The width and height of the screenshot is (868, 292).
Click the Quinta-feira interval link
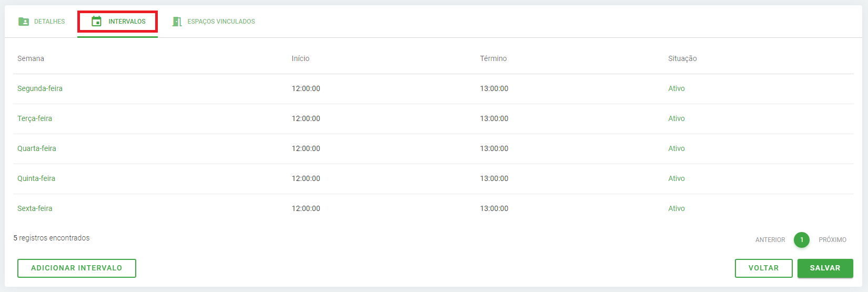pos(36,178)
